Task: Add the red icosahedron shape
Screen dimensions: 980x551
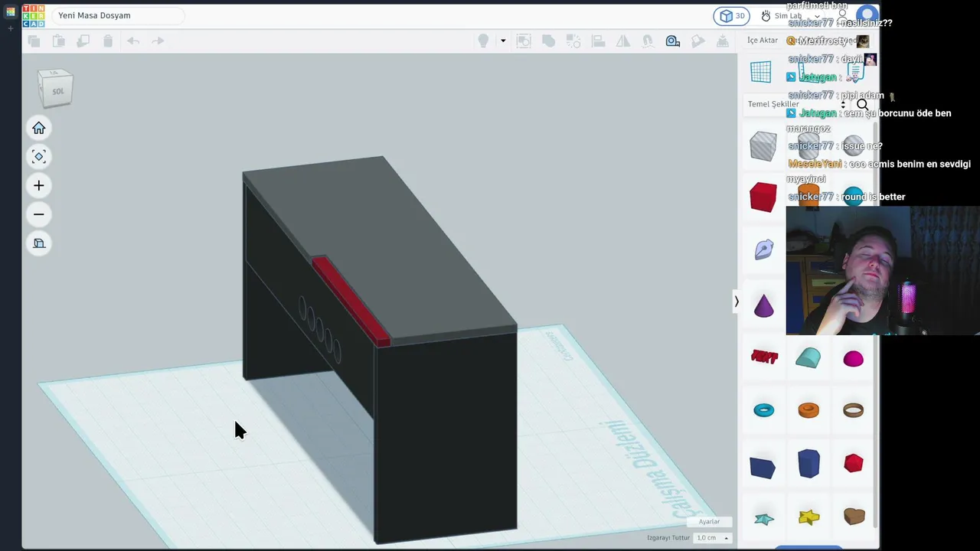Action: point(853,463)
